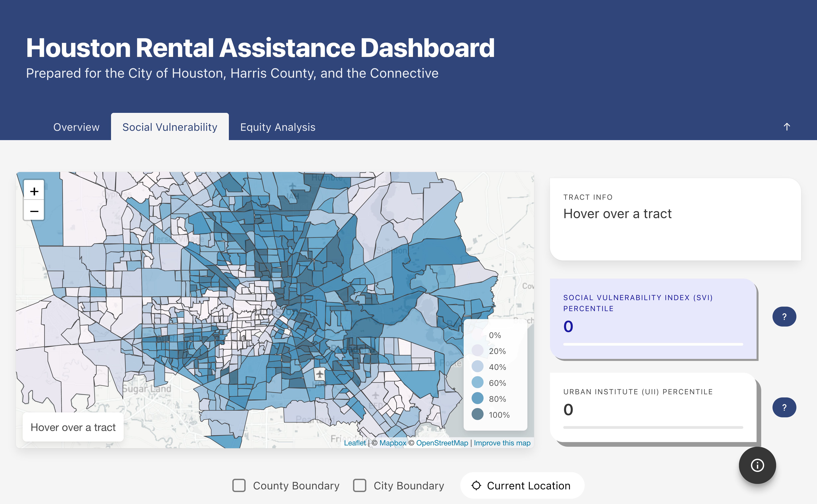
Task: Select the Social Vulnerability tab
Action: click(x=170, y=127)
